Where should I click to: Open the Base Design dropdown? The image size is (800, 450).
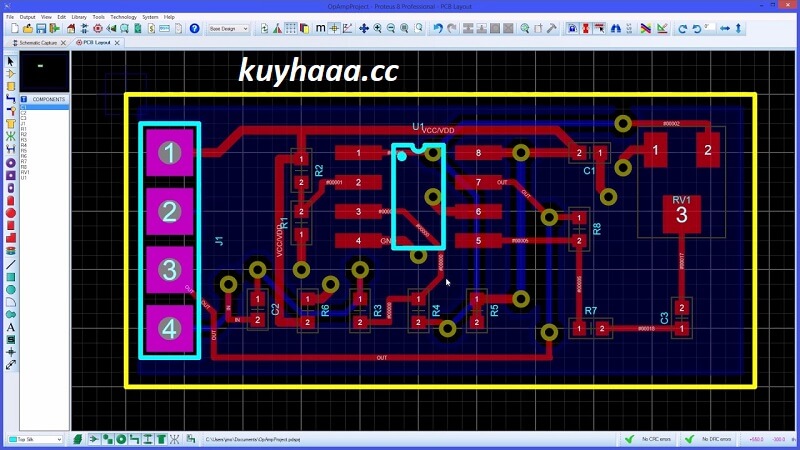click(x=228, y=29)
